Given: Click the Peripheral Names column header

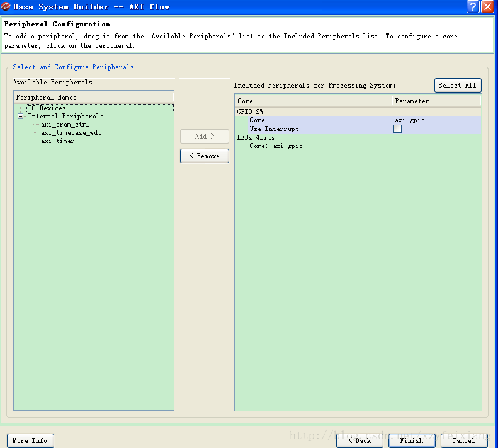Looking at the screenshot, I should (x=93, y=97).
